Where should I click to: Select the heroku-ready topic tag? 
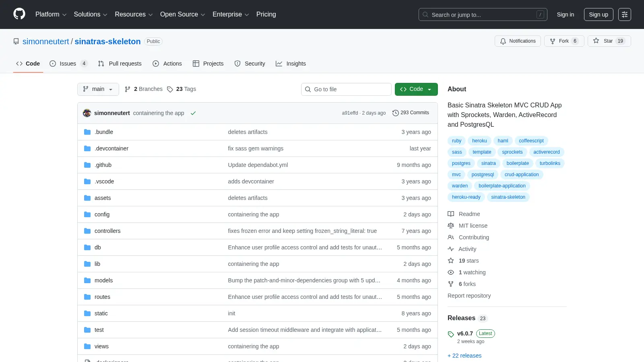coord(466,197)
